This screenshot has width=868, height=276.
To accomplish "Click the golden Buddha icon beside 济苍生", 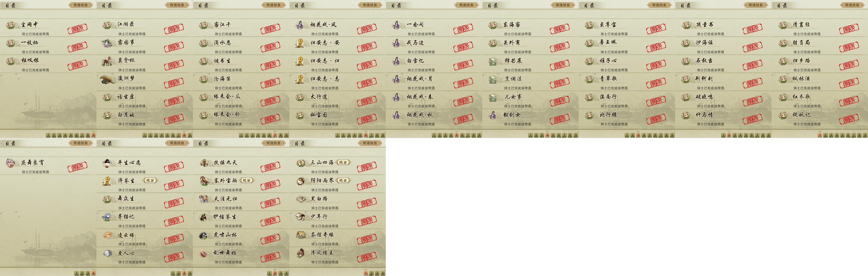I will 108,181.
